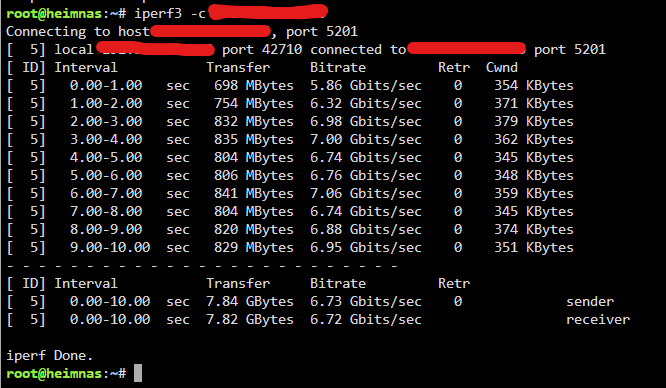The height and width of the screenshot is (388, 666).
Task: Click the iperf3 -c command text
Action: coord(170,14)
